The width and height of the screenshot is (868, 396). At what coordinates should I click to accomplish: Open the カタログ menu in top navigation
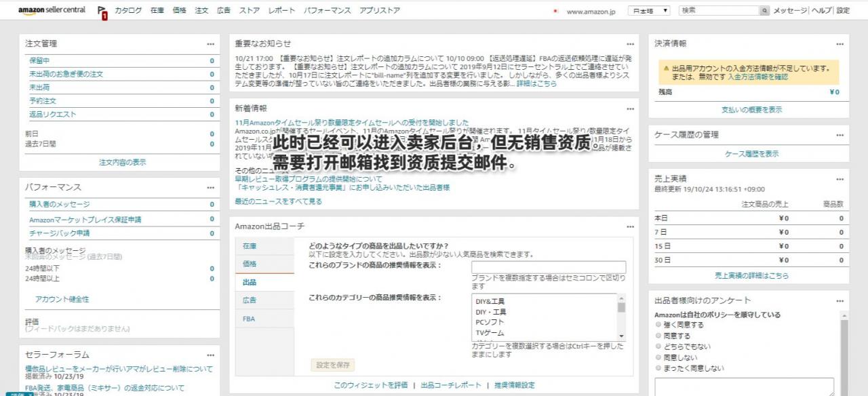coord(128,11)
